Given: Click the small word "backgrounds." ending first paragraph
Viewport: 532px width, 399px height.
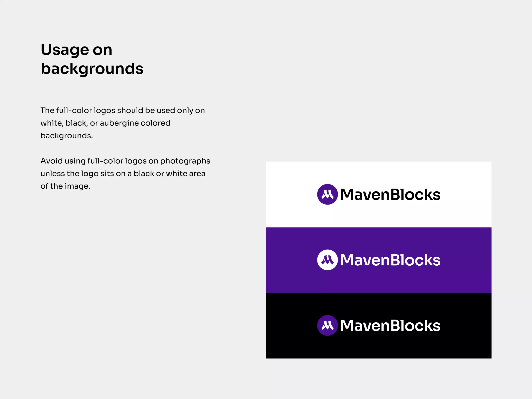Looking at the screenshot, I should click(67, 136).
